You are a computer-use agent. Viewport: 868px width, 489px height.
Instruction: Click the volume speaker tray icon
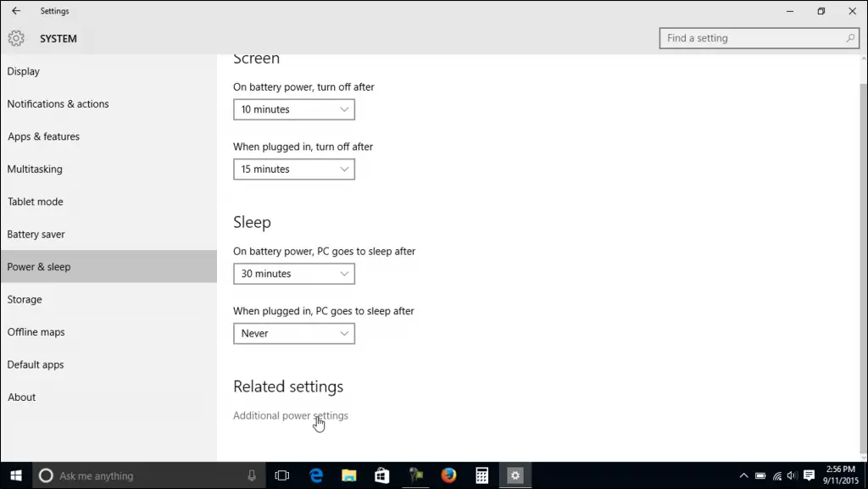(x=793, y=475)
